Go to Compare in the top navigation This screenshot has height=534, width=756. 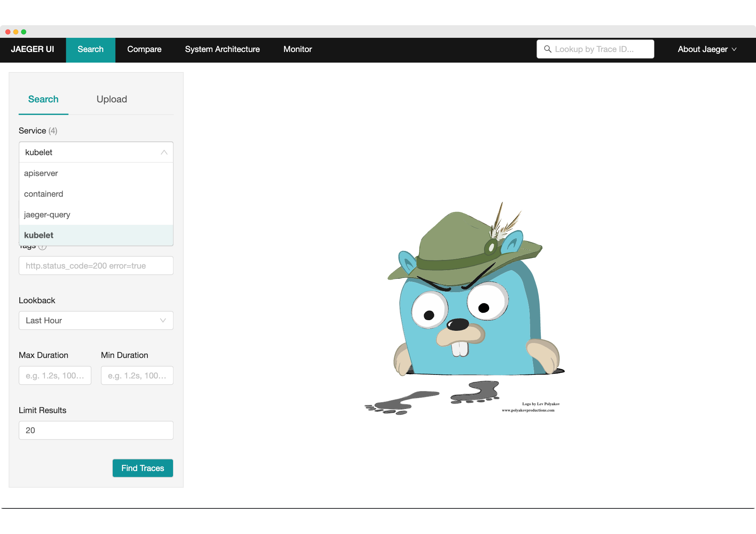(144, 49)
